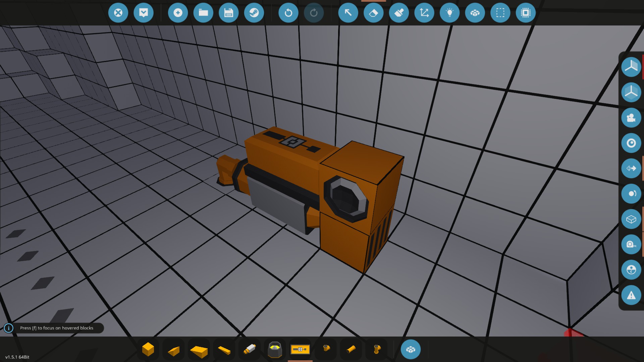Select the arrow pointer tool
Screen dimensions: 644x362
tap(348, 13)
